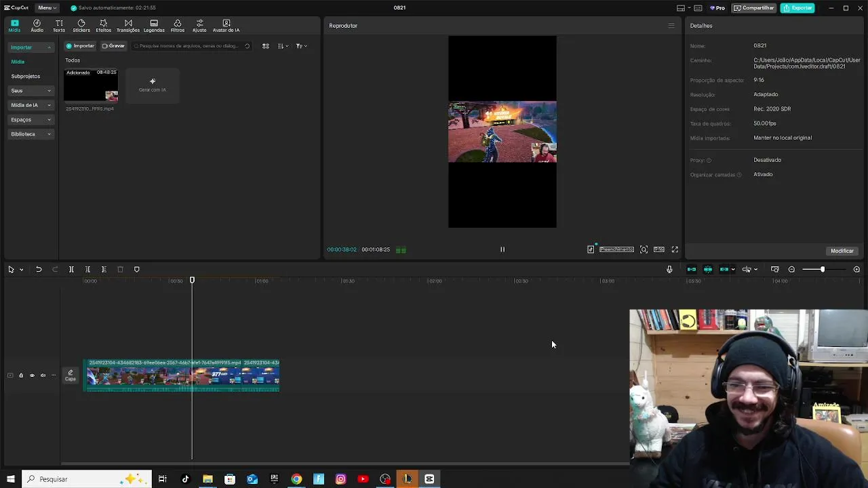Open the selection tool dropdown arrow
This screenshot has height=488, width=868.
pos(21,270)
